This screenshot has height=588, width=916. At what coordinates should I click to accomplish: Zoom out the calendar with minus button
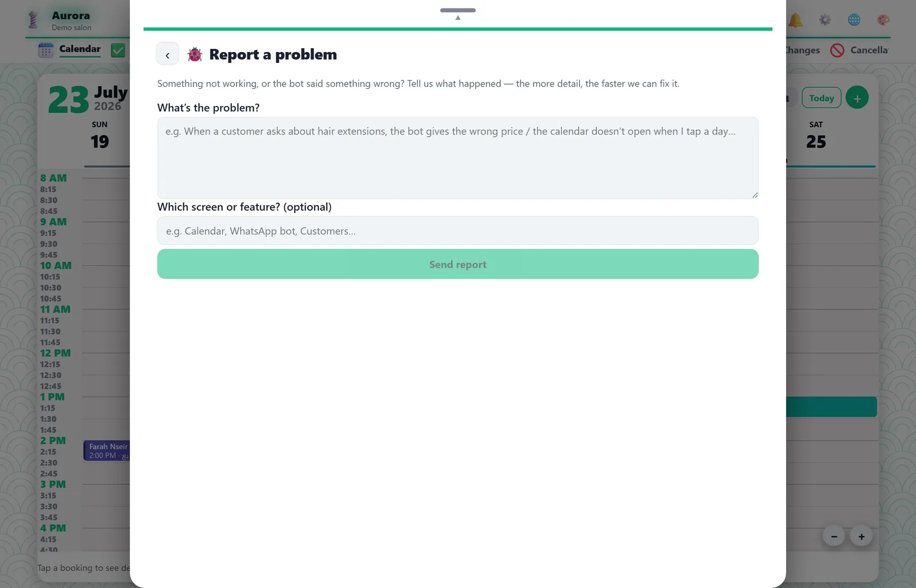(834, 536)
